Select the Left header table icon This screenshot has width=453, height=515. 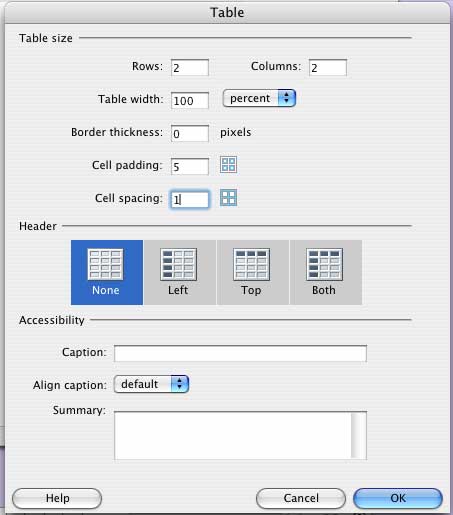pos(178,264)
